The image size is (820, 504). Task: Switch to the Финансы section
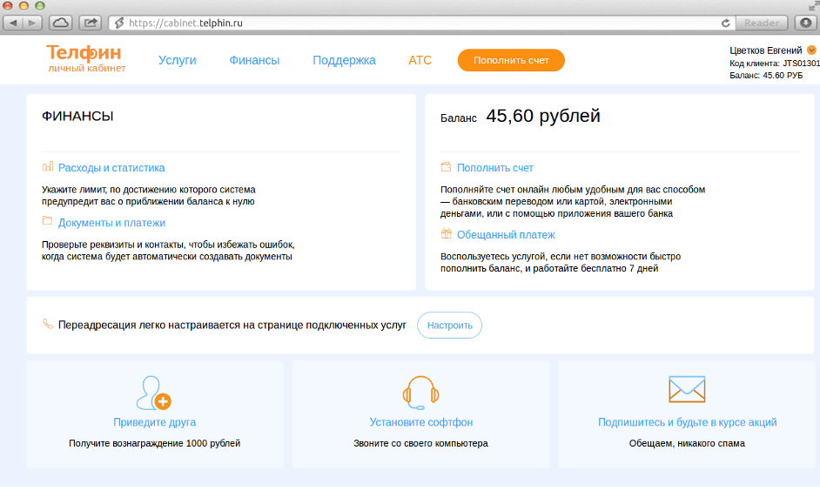pos(252,60)
